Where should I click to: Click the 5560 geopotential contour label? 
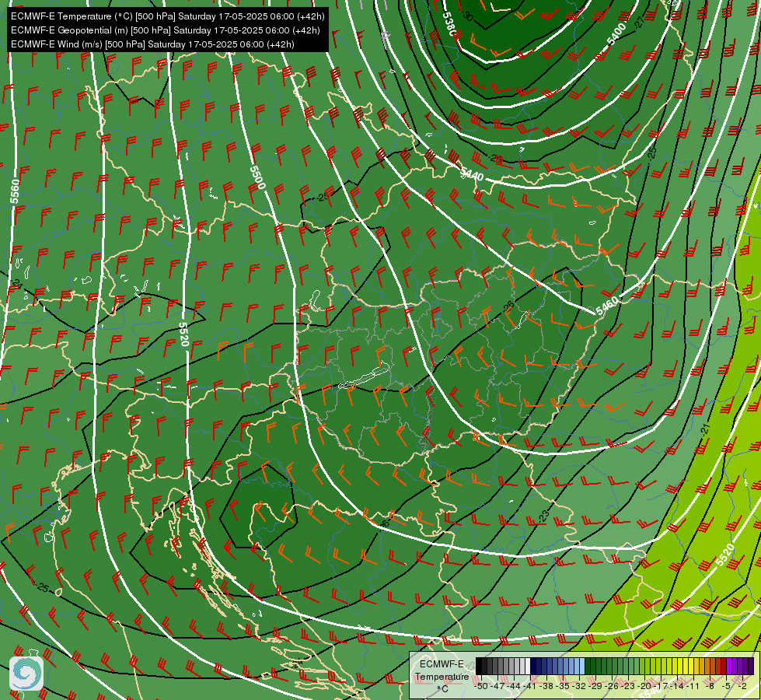click(x=15, y=191)
